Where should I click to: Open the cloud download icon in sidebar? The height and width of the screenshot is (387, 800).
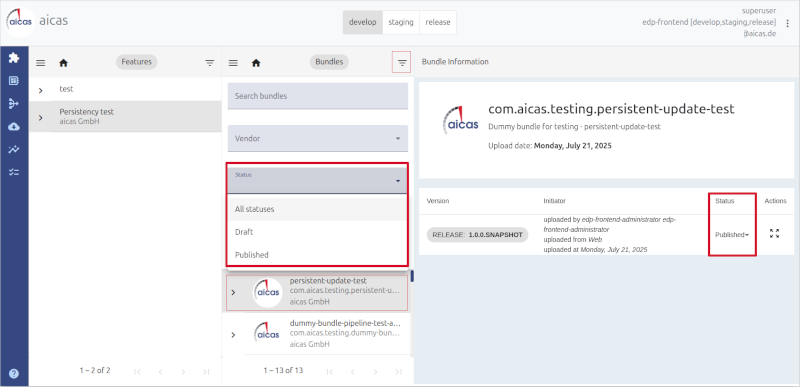click(x=14, y=126)
